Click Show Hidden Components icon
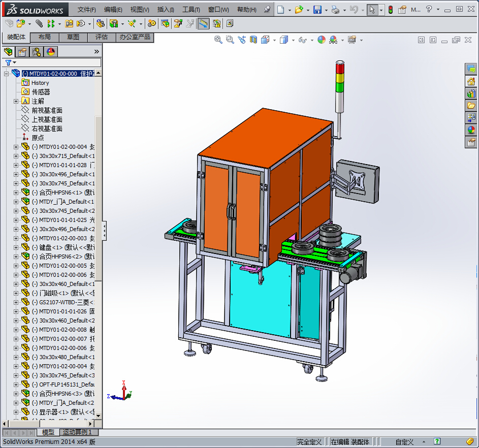The width and height of the screenshot is (479, 448). coord(101,23)
